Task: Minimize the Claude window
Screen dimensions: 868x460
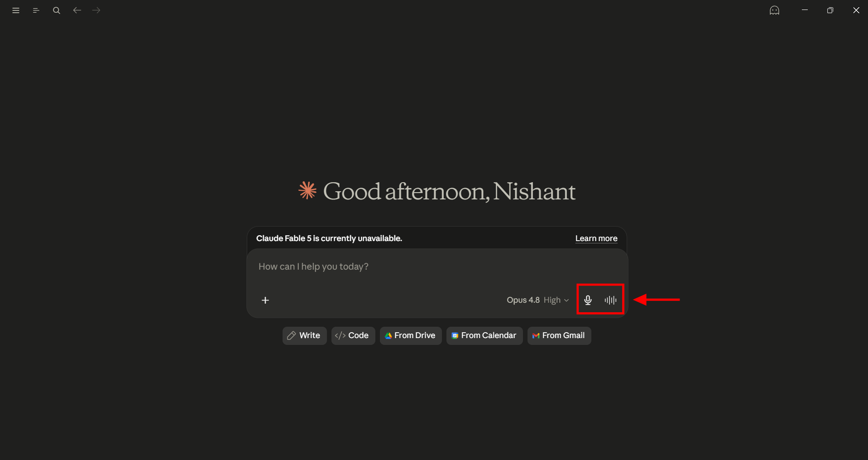Action: 805,10
